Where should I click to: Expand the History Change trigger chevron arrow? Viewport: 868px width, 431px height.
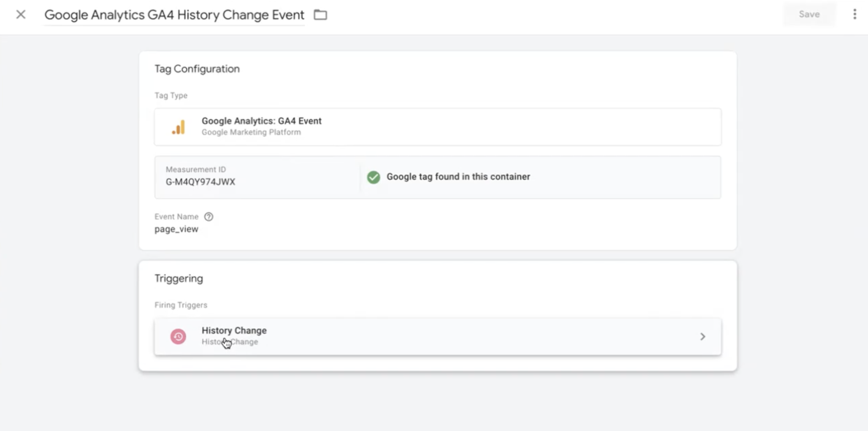coord(702,336)
